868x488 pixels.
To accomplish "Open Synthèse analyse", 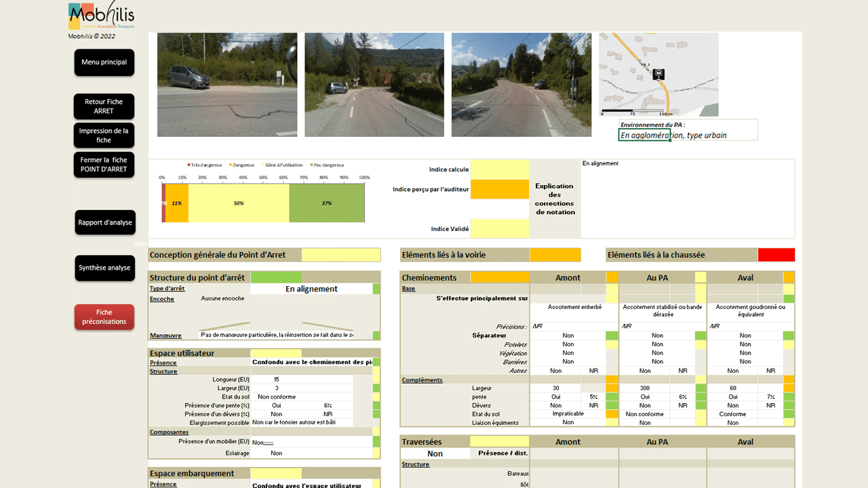I will 104,268.
